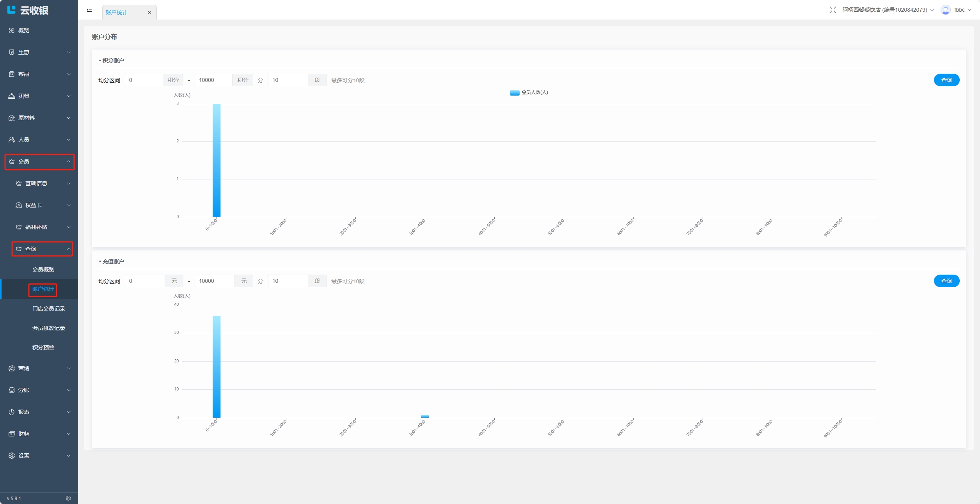The width and height of the screenshot is (980, 504).
Task: Click the 积分账户 maximum value field
Action: (213, 80)
